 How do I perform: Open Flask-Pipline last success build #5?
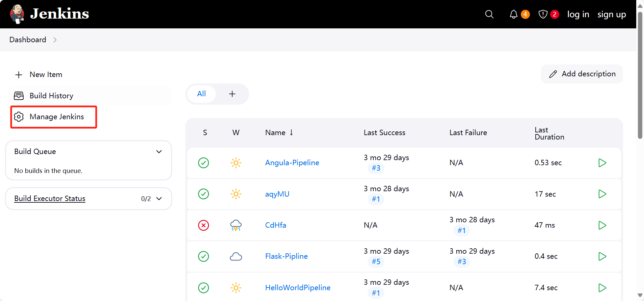tap(376, 261)
